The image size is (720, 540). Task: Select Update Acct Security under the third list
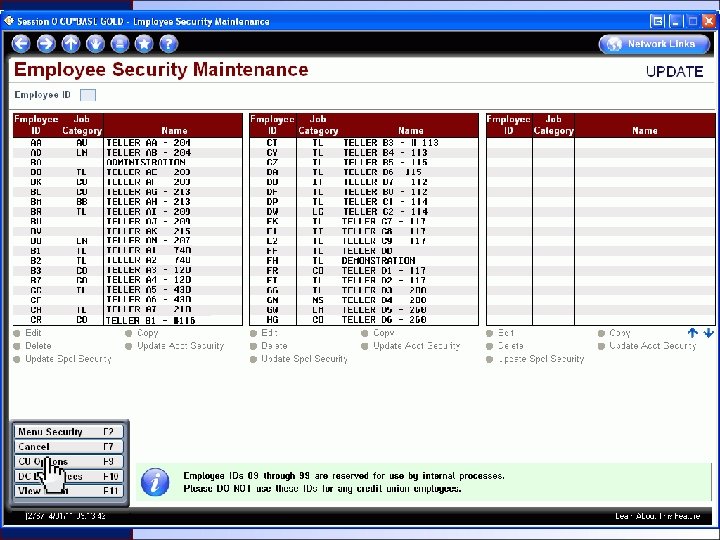coord(601,346)
